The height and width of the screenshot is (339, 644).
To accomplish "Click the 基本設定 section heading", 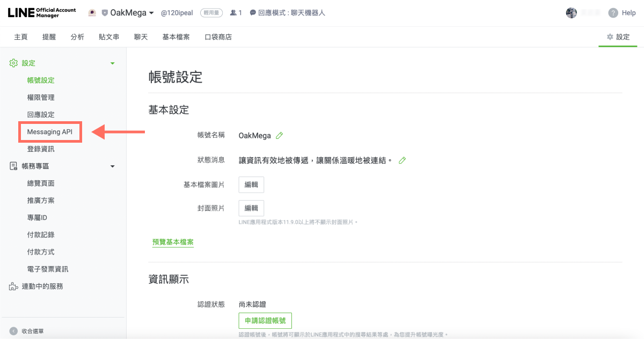I will coord(169,110).
